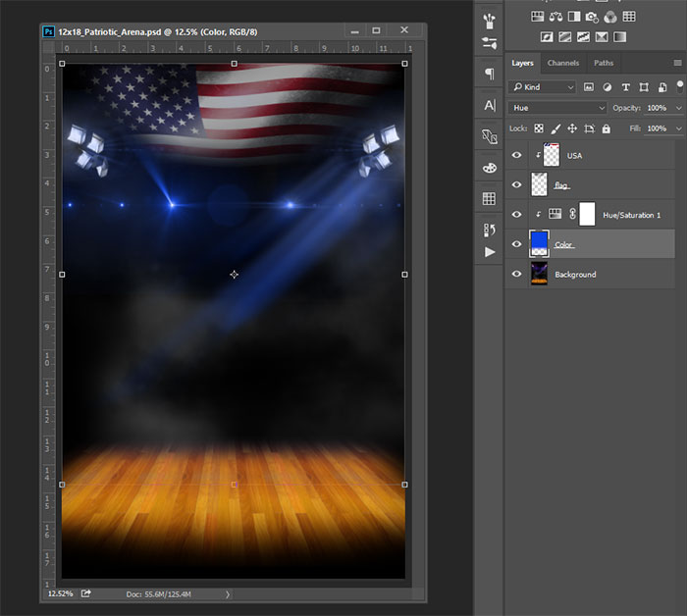Expand the status bar info arrow
The height and width of the screenshot is (616, 687).
click(228, 594)
